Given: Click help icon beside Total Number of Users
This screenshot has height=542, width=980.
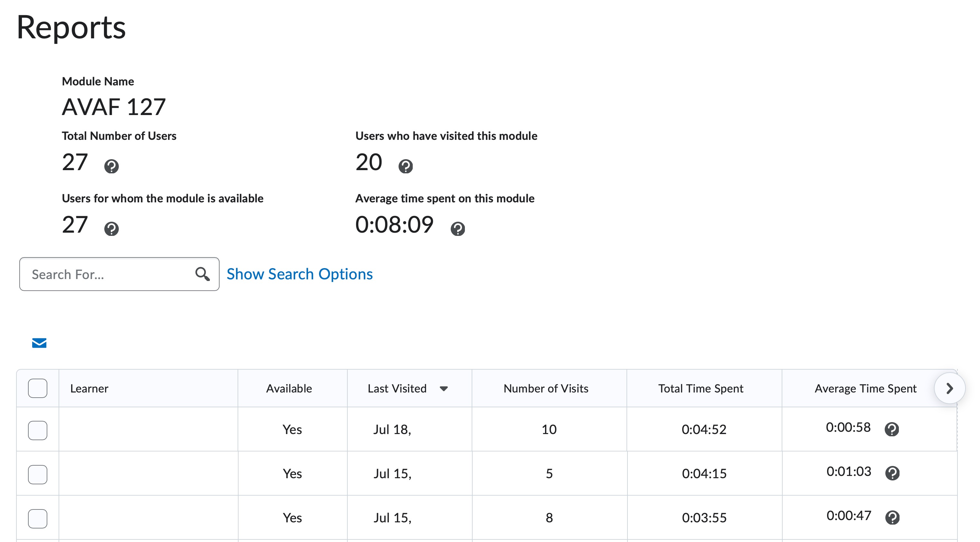Looking at the screenshot, I should click(111, 166).
